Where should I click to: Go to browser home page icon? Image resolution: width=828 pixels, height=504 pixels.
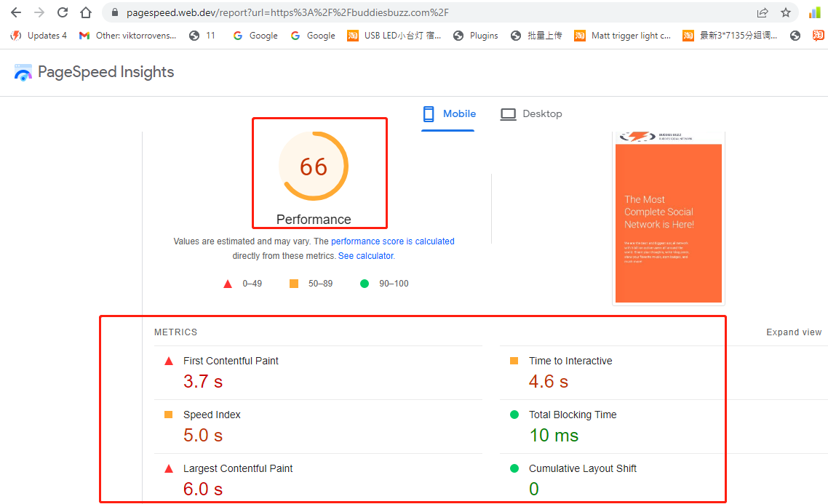86,12
